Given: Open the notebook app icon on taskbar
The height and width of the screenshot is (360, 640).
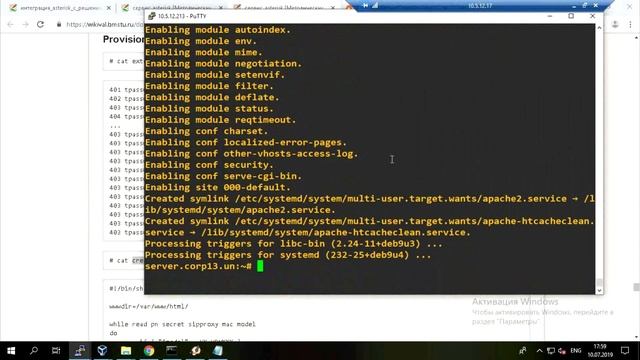Looking at the screenshot, I should (x=218, y=351).
